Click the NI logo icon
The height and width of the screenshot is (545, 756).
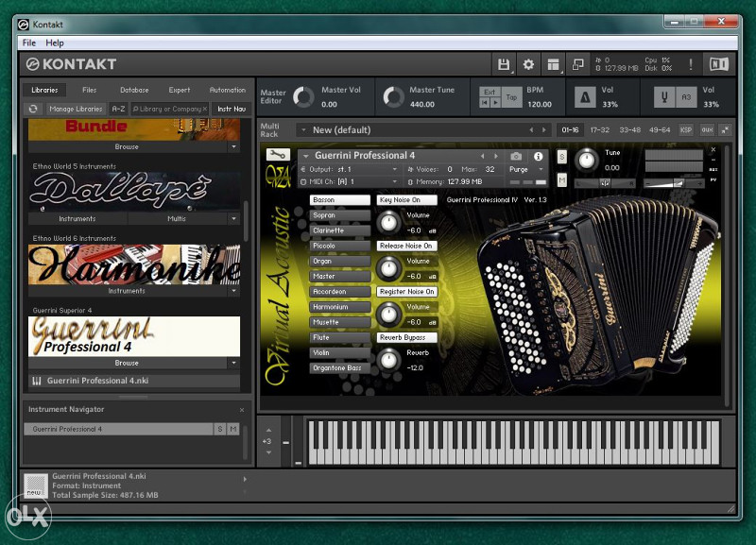718,64
